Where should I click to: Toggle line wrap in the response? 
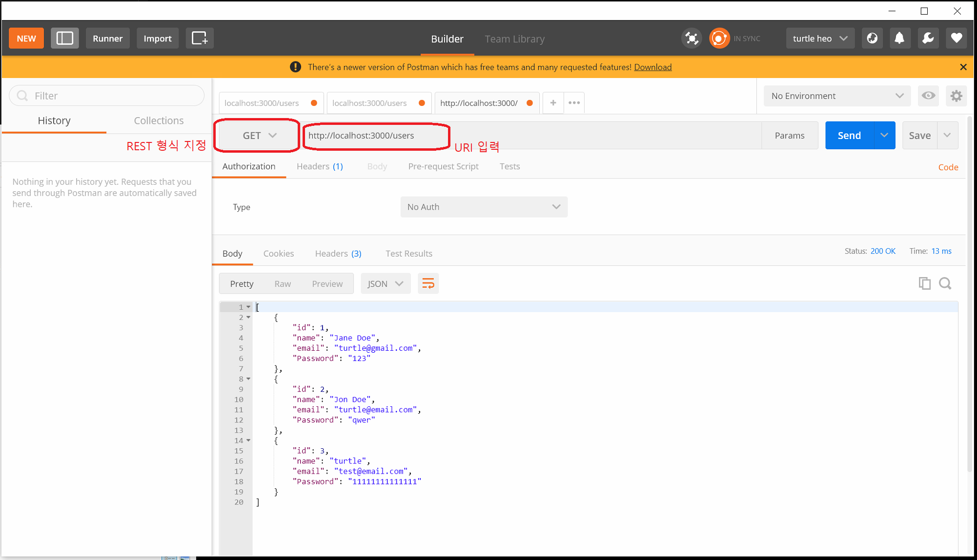pyautogui.click(x=428, y=283)
